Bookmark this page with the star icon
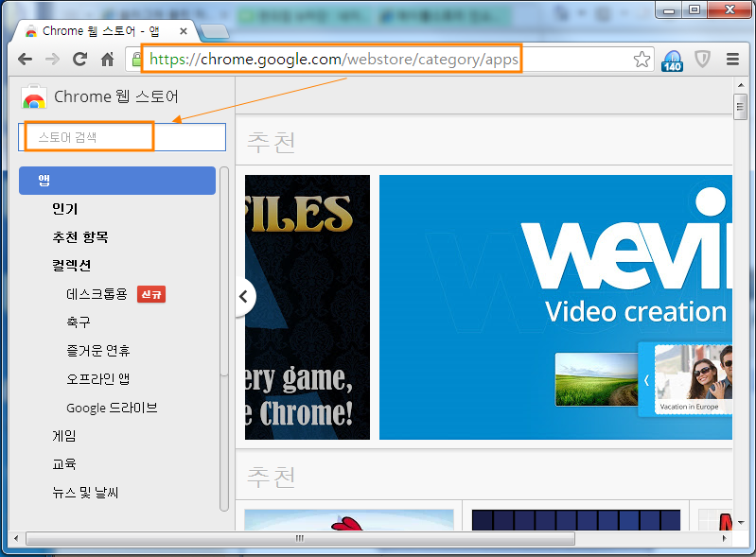Image resolution: width=756 pixels, height=557 pixels. (x=642, y=60)
